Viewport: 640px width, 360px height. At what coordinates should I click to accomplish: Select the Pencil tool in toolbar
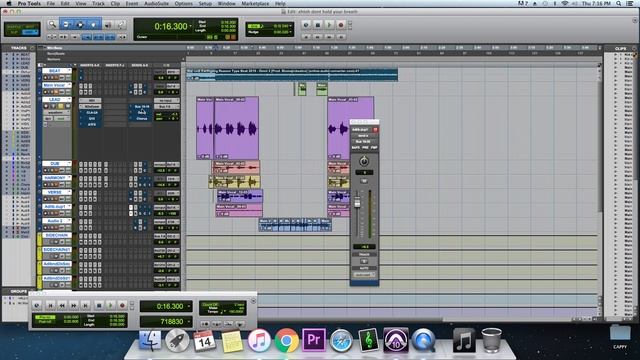(121, 25)
